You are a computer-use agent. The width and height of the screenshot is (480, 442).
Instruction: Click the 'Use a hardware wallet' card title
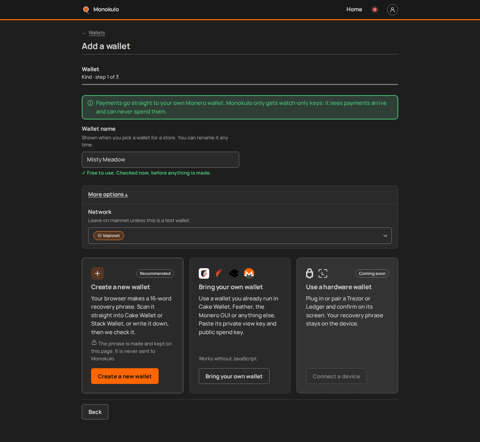tap(339, 287)
